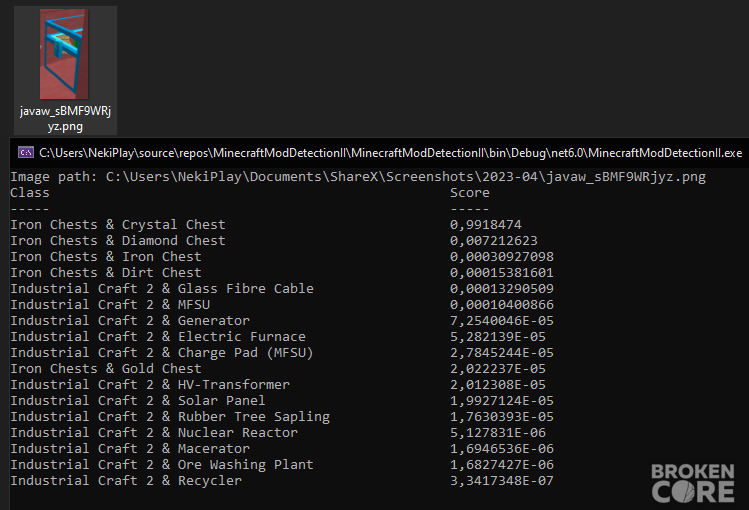The height and width of the screenshot is (510, 749).
Task: Click the score 0,00015381601
Action: [x=502, y=273]
